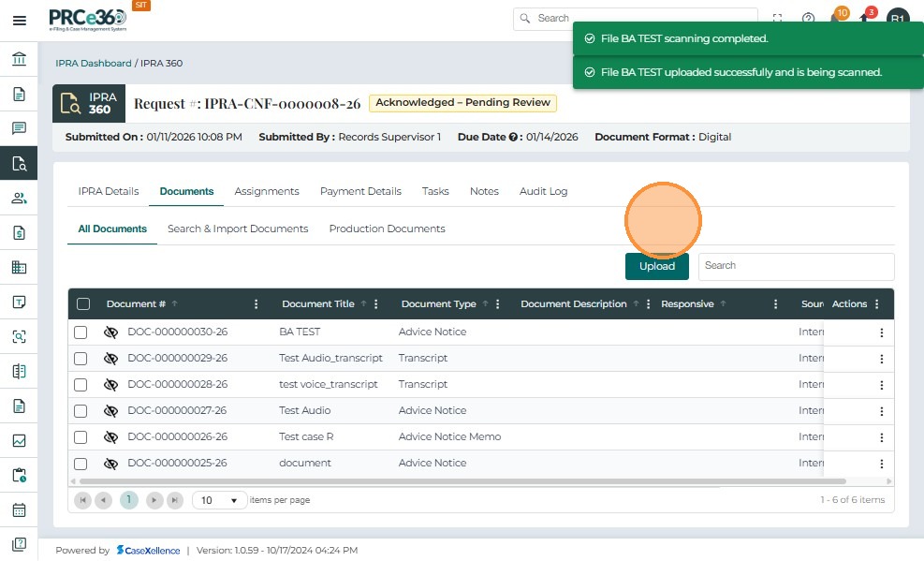Click the users icon in the sidebar
The height and width of the screenshot is (561, 924).
pyautogui.click(x=19, y=198)
